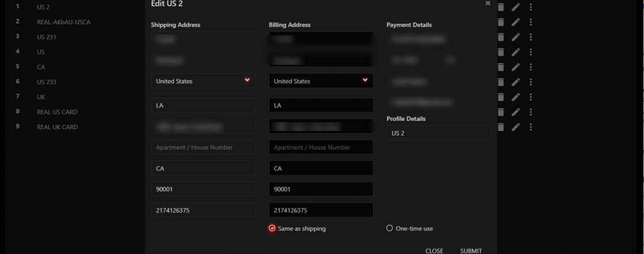Enable the One-time use option
Image resolution: width=644 pixels, height=254 pixels.
pyautogui.click(x=389, y=229)
